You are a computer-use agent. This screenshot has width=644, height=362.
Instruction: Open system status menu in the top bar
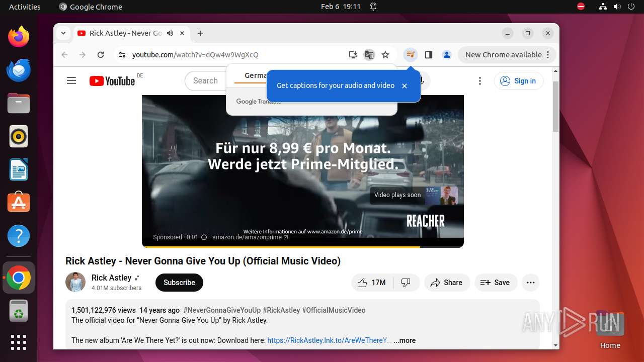tap(617, 7)
